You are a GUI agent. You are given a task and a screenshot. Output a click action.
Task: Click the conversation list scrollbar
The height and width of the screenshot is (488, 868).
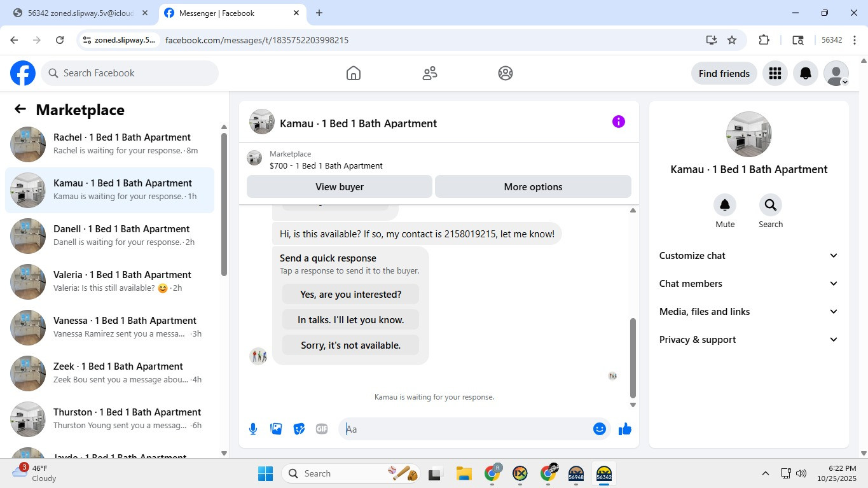[224, 204]
